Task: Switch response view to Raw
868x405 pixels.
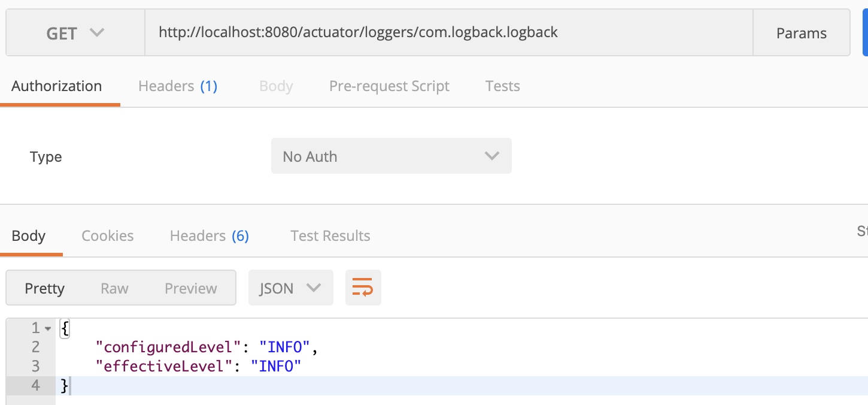Action: tap(114, 288)
